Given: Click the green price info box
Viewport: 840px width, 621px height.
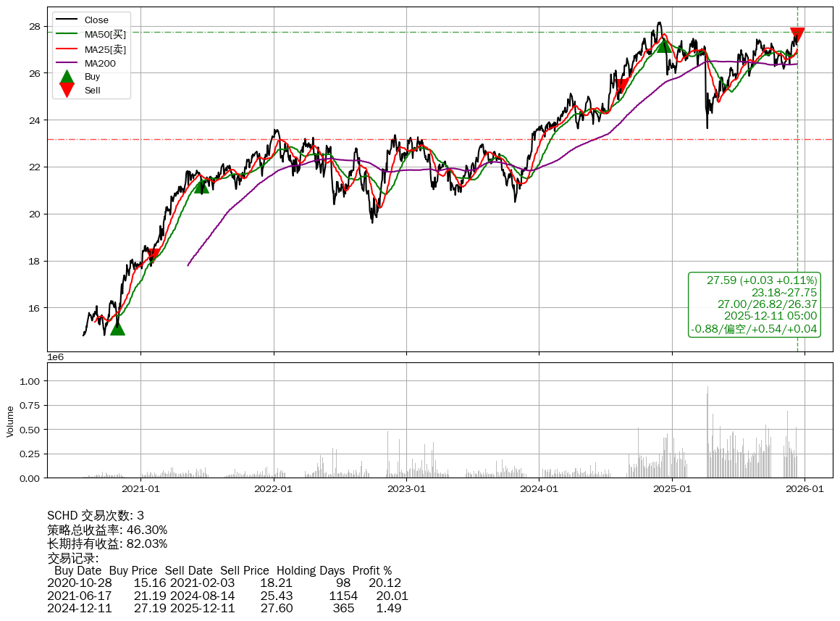Looking at the screenshot, I should [x=754, y=304].
